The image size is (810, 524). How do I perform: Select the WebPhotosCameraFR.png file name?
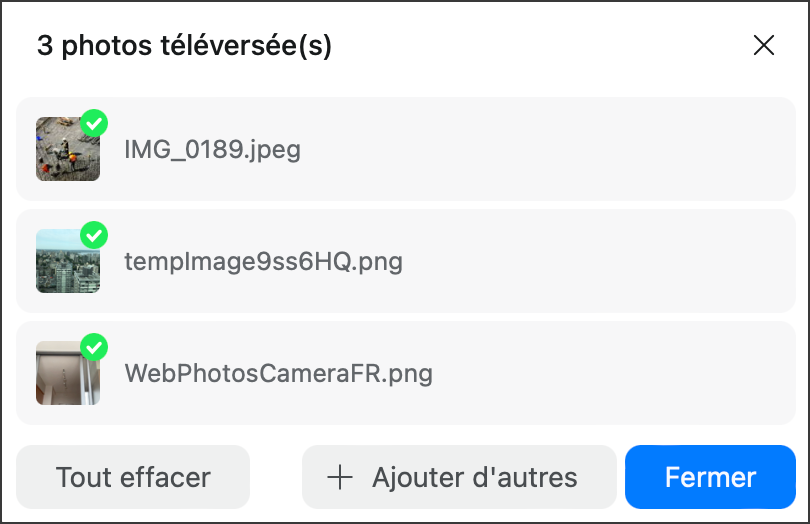pyautogui.click(x=278, y=374)
